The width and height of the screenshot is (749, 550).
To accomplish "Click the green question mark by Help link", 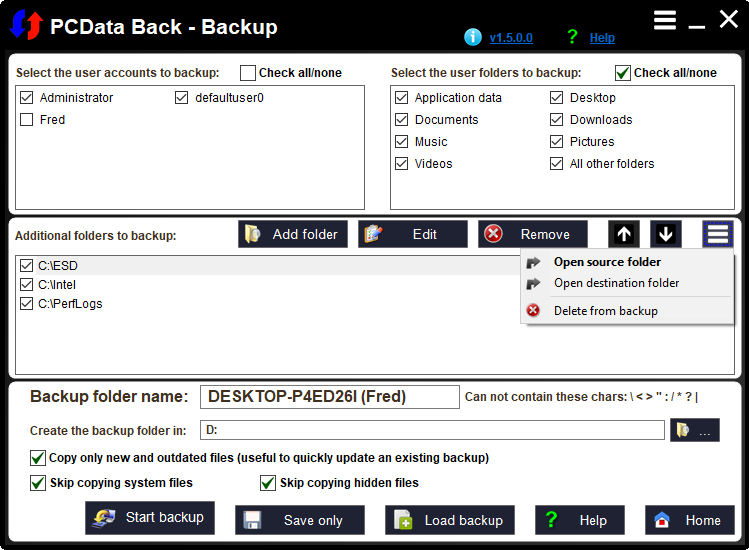I will coord(572,37).
